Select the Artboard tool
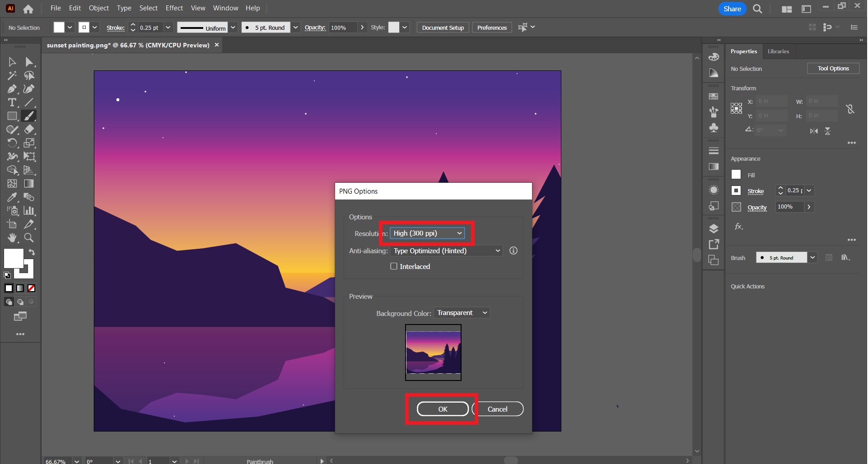868x464 pixels. 12,224
